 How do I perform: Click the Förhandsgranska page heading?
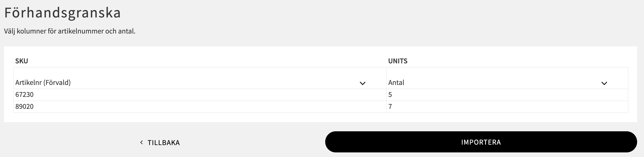(63, 13)
